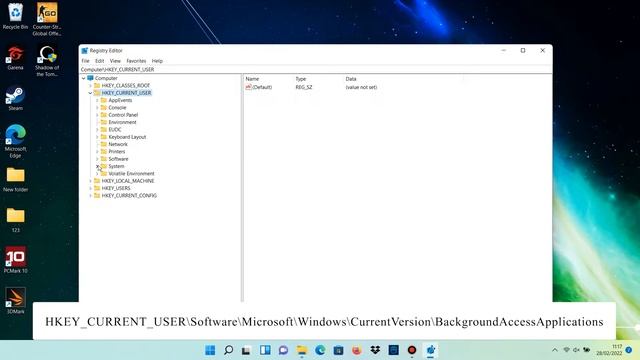Screen dimensions: 640x360
Task: Select the Software key
Action: (118, 159)
